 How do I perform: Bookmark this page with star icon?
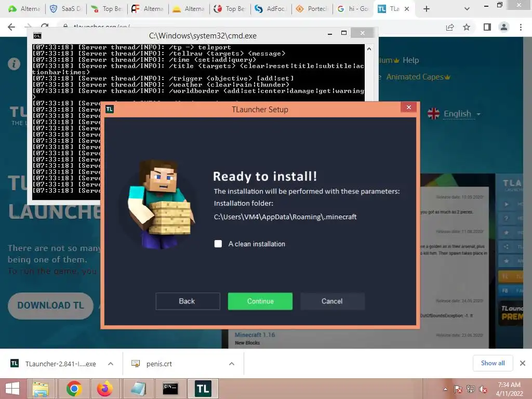467,27
